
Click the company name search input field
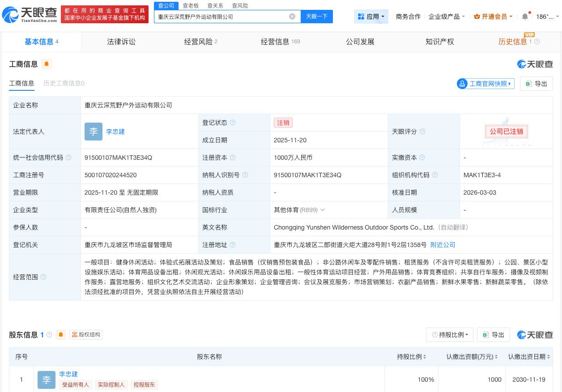point(224,17)
